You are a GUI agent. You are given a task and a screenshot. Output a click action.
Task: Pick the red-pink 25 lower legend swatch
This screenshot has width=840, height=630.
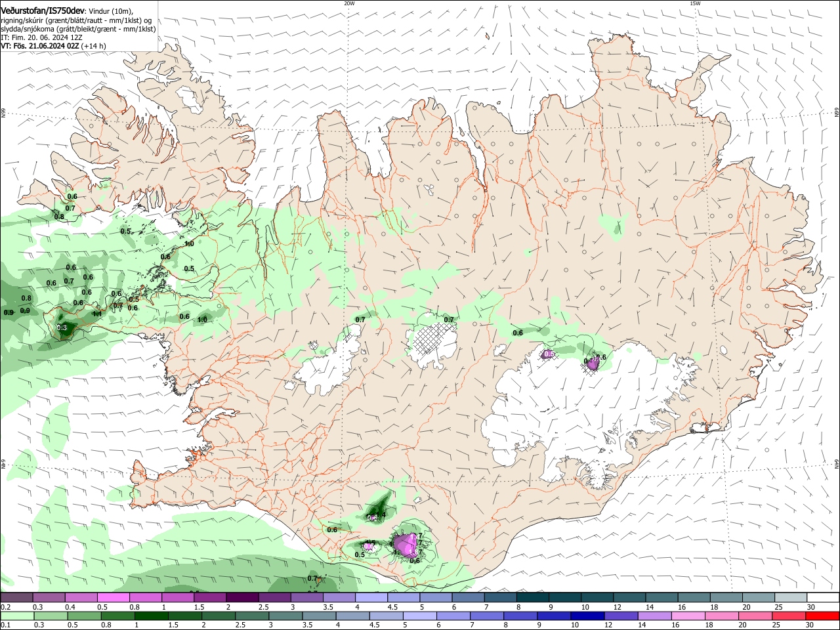788,616
